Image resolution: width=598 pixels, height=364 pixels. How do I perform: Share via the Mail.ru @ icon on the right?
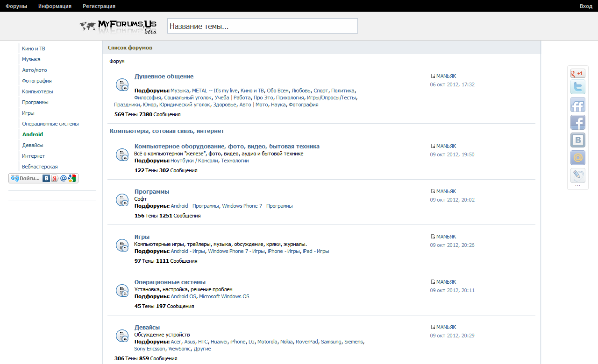pos(577,158)
